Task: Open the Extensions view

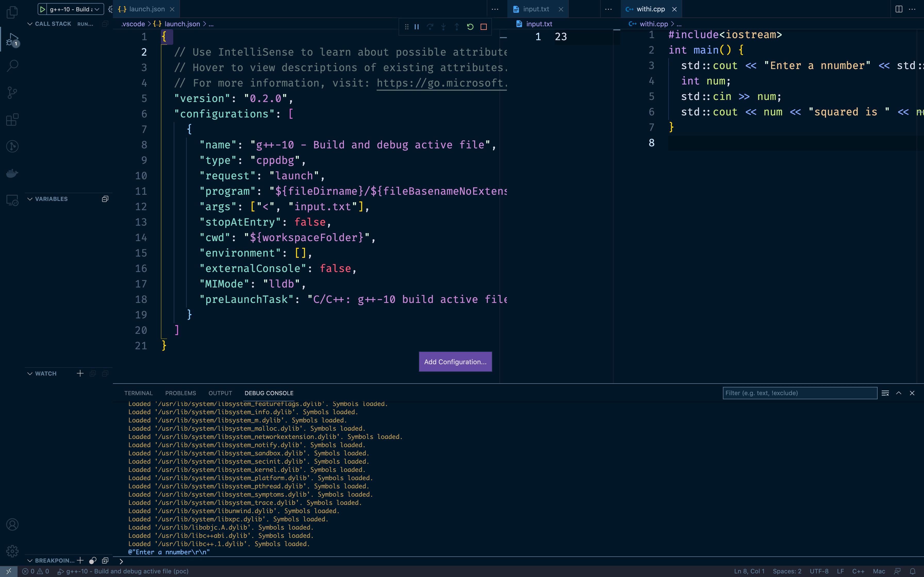Action: (x=12, y=120)
